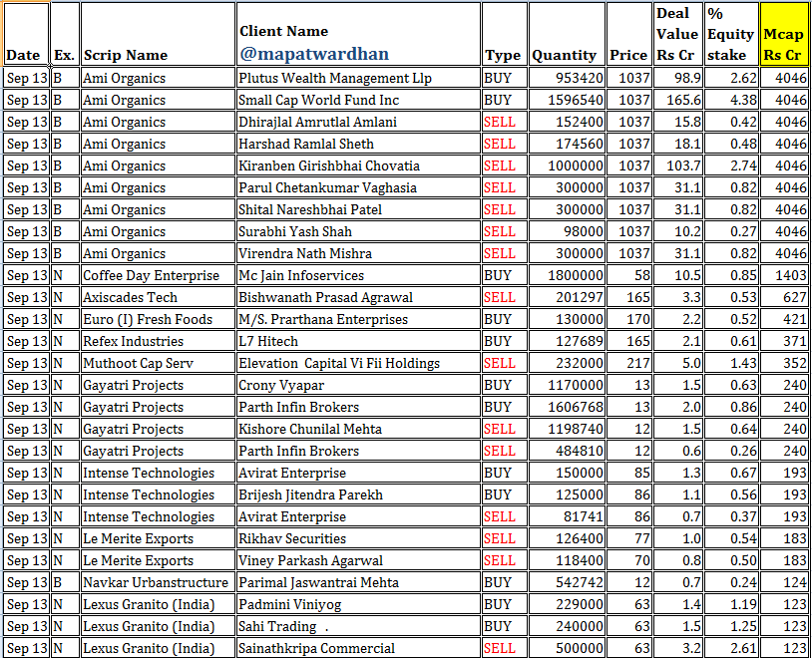812x658 pixels.
Task: Select cell Viney Parkash Agarwal
Action: (x=358, y=560)
